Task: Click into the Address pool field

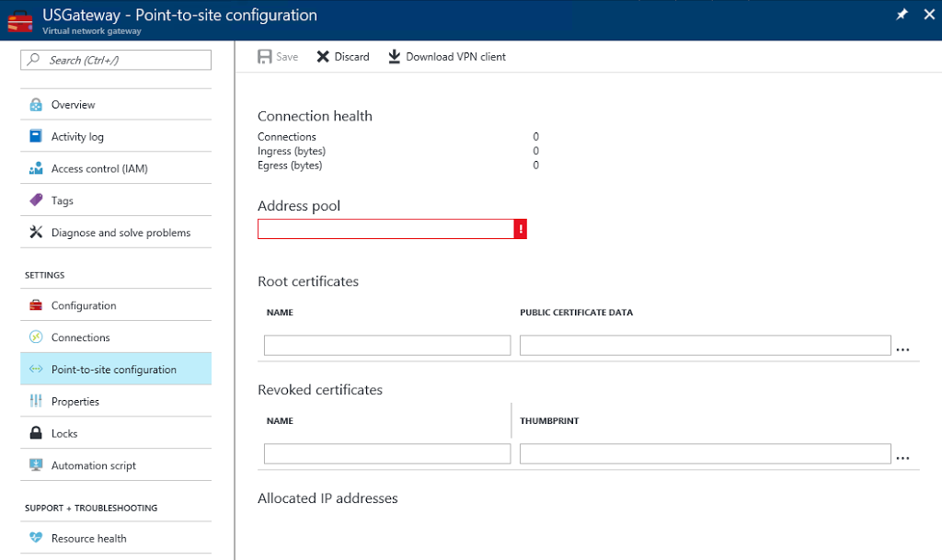Action: (x=385, y=229)
